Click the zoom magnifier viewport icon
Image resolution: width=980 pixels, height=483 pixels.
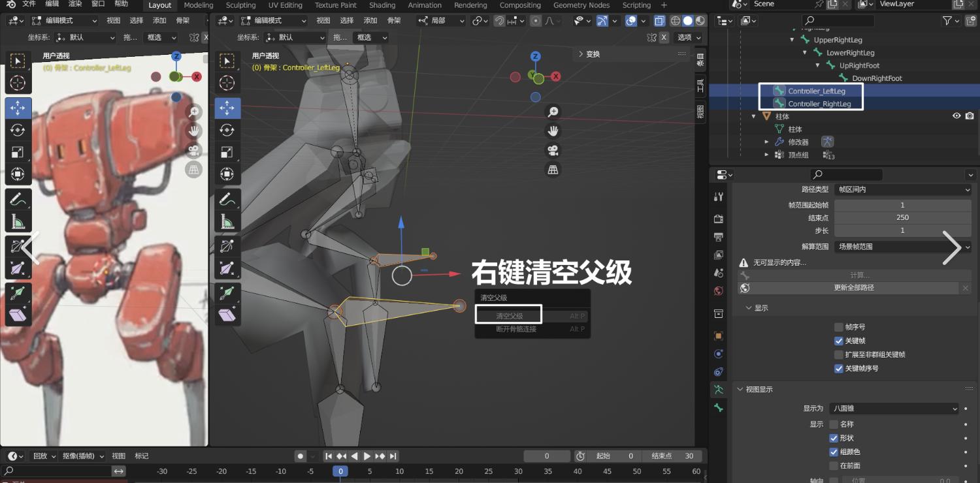tap(553, 112)
